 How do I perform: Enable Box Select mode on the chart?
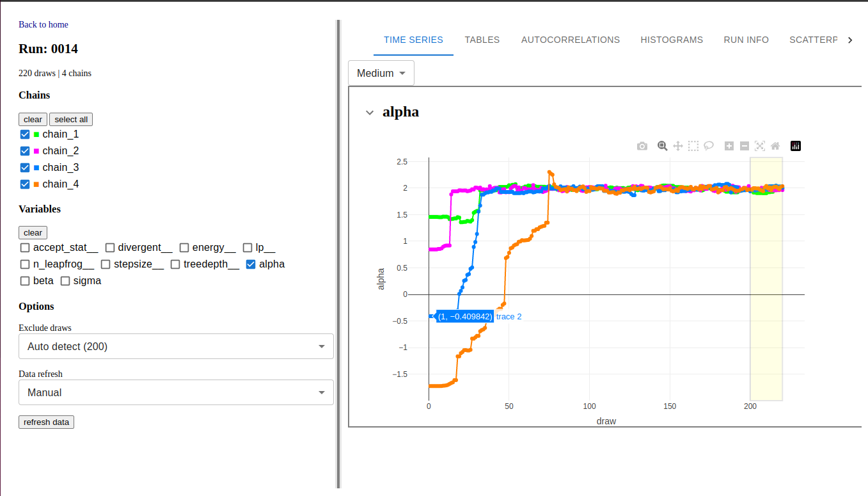point(693,146)
